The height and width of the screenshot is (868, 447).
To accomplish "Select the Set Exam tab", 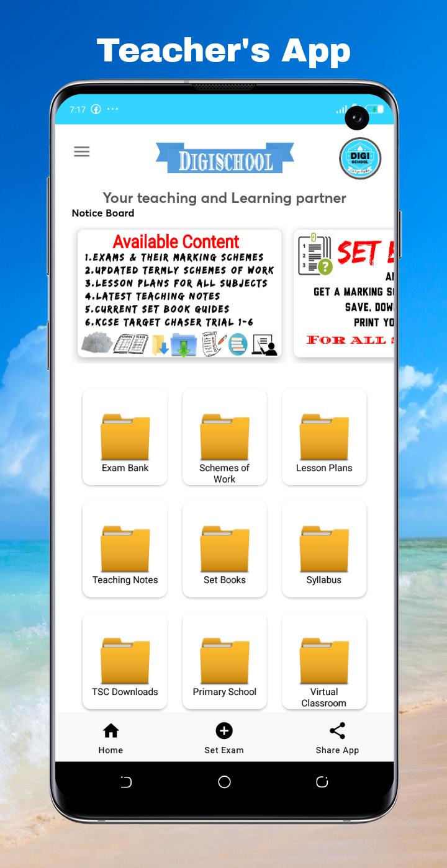I will pyautogui.click(x=224, y=738).
